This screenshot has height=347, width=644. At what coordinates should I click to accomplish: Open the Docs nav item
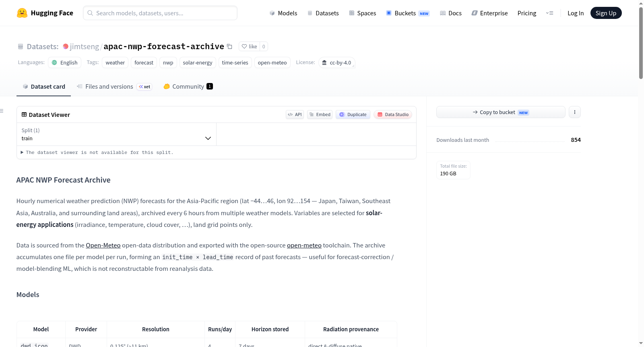tap(450, 13)
